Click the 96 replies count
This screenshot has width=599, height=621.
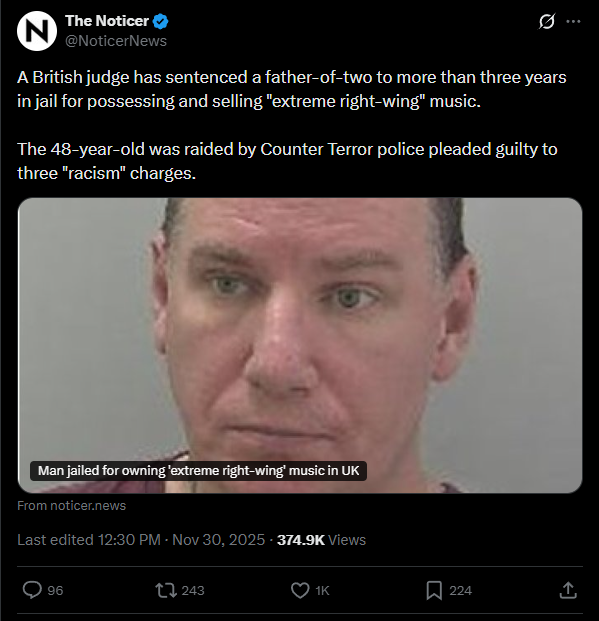click(x=55, y=591)
